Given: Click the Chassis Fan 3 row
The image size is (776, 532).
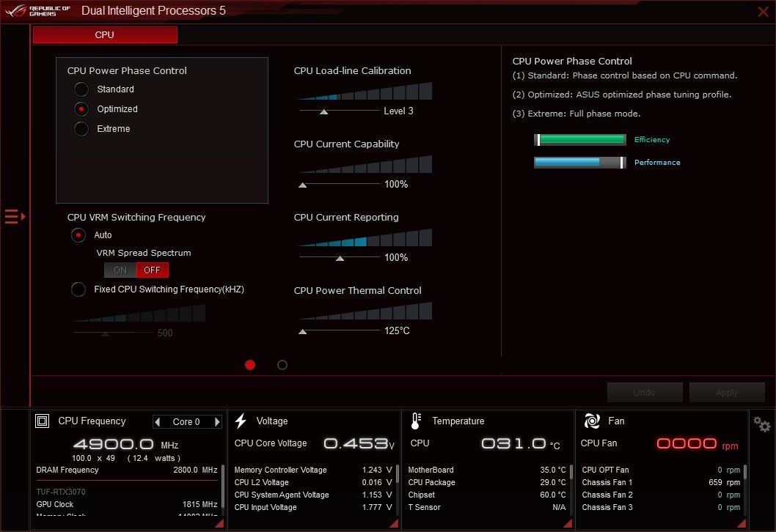Looking at the screenshot, I should click(661, 507).
